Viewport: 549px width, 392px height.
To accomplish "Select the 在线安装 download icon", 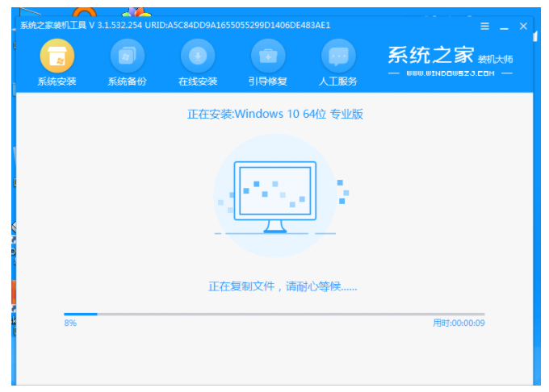I will pos(197,56).
